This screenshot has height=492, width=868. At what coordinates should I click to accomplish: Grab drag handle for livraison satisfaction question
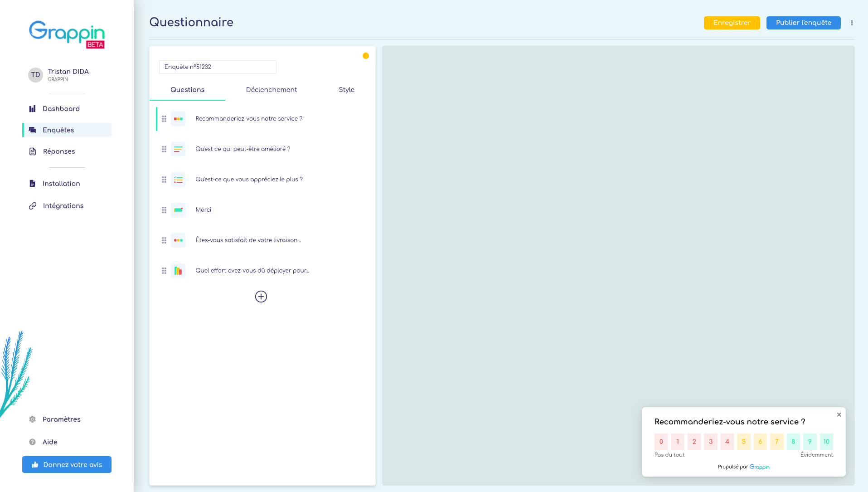click(x=164, y=240)
